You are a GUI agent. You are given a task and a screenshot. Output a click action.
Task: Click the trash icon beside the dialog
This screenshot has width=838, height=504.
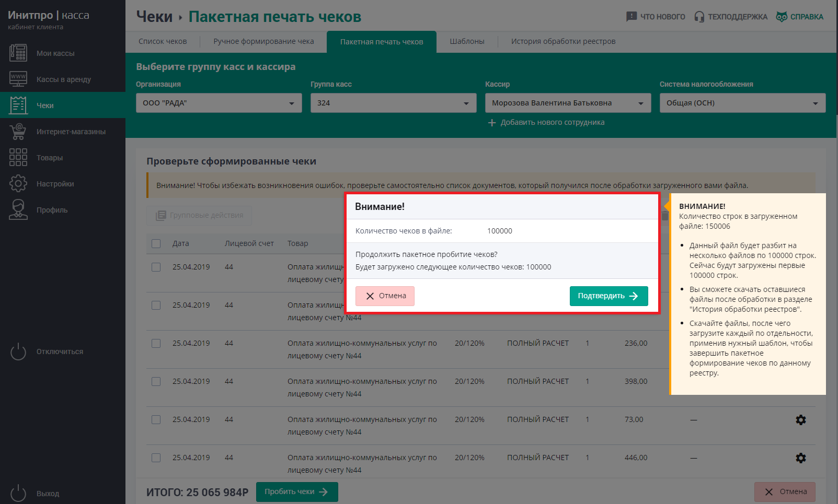(665, 215)
